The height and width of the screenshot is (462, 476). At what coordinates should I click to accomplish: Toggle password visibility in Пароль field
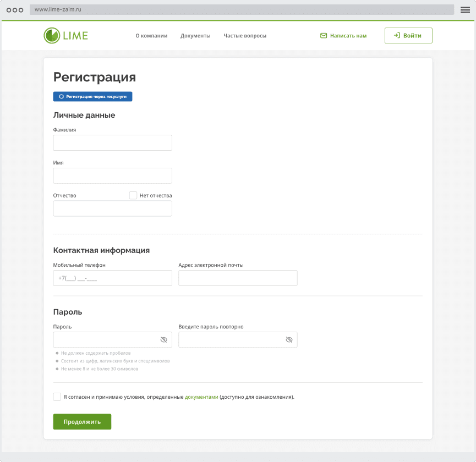163,340
